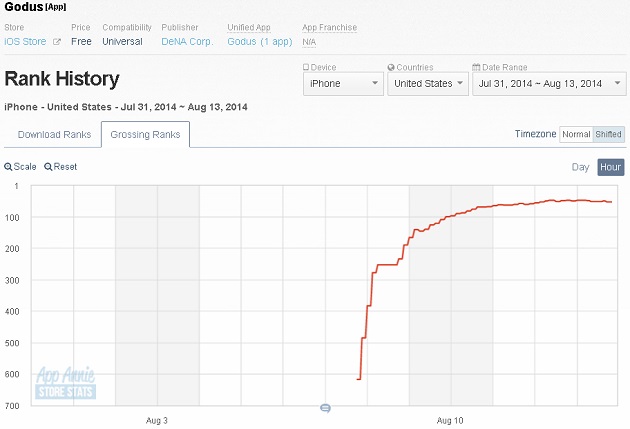Switch chart granularity to Day
630x429 pixels.
click(x=580, y=167)
